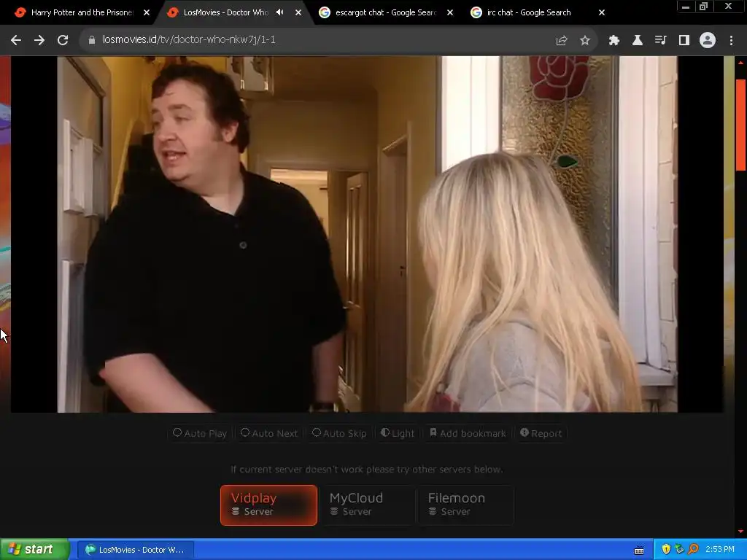Restore down the browser window

703,7
